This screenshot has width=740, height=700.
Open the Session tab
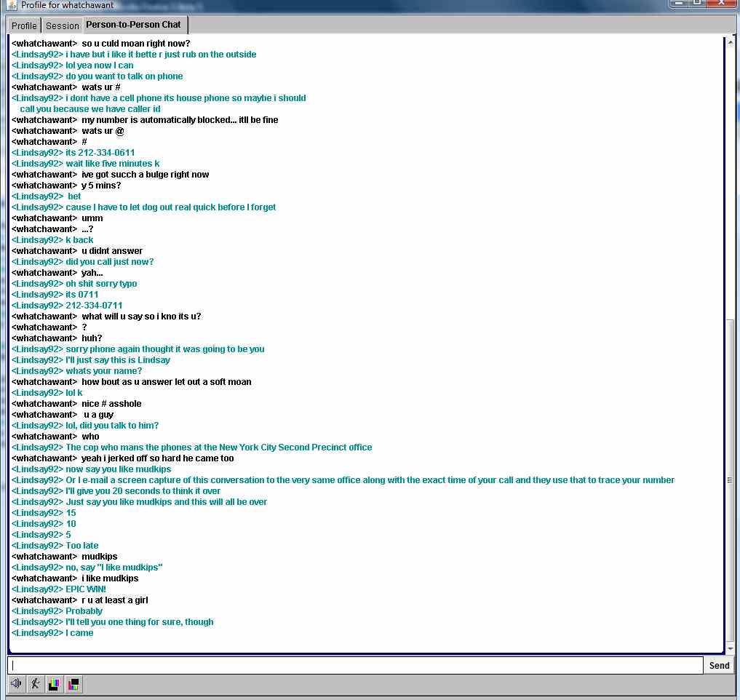(63, 25)
